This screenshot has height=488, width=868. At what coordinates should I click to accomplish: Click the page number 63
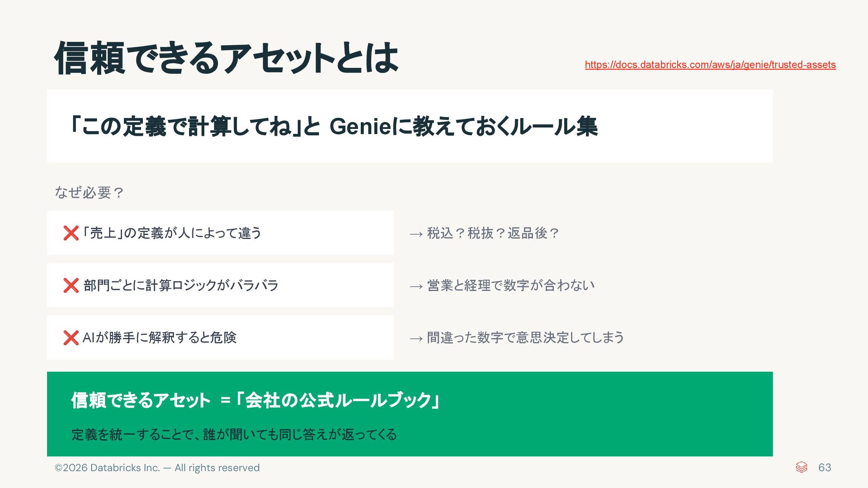click(x=825, y=468)
